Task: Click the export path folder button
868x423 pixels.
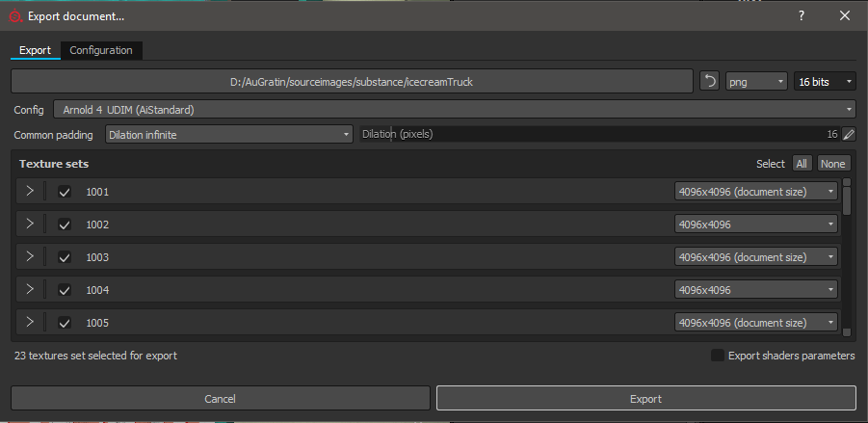Action: (x=352, y=81)
